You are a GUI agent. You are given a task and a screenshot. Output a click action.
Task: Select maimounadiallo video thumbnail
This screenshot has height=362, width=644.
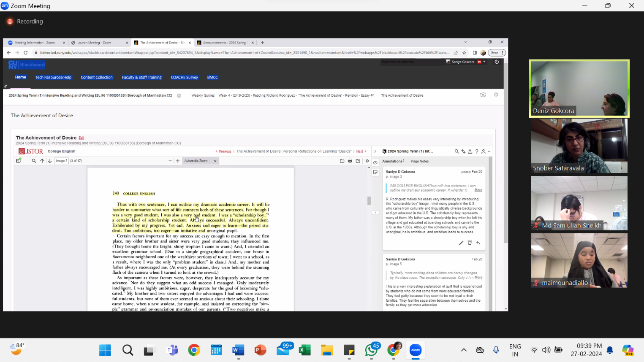coord(579,260)
